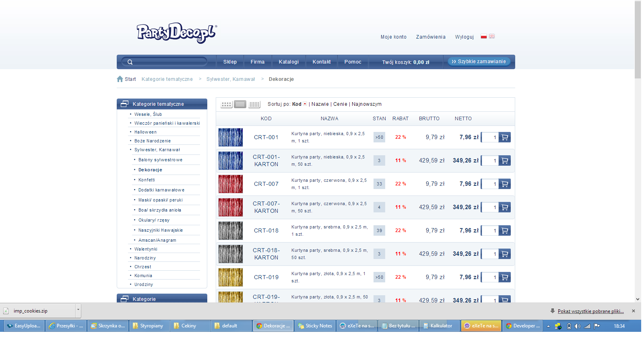Open gold curtain thumbnail for CRT-019

tap(231, 277)
